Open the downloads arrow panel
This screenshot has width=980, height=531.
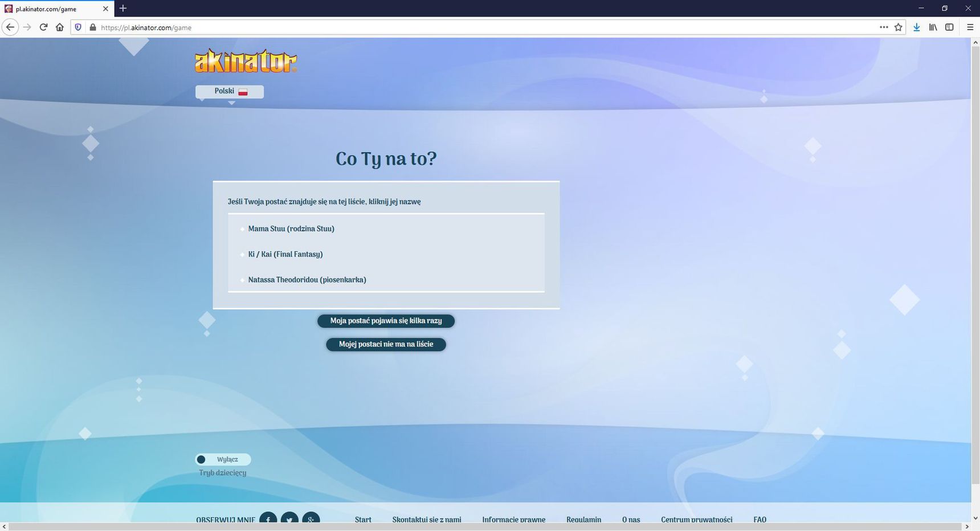(917, 27)
